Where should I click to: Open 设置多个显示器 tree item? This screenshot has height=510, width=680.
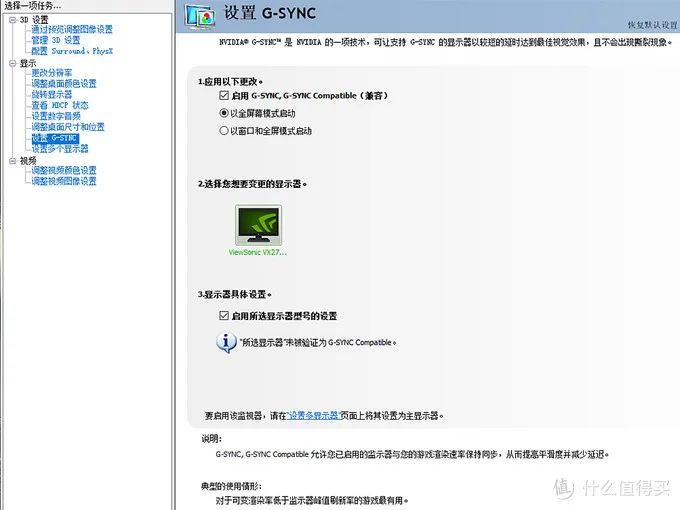coord(60,149)
